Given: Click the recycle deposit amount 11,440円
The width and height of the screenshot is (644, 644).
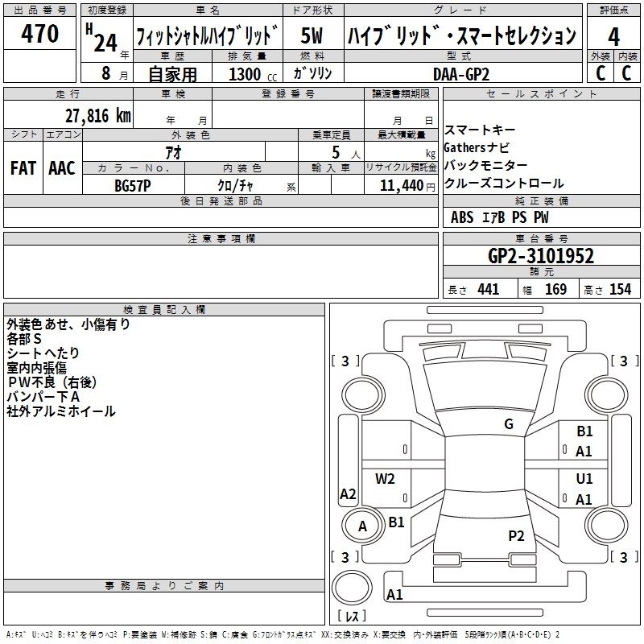Looking at the screenshot, I should [400, 184].
